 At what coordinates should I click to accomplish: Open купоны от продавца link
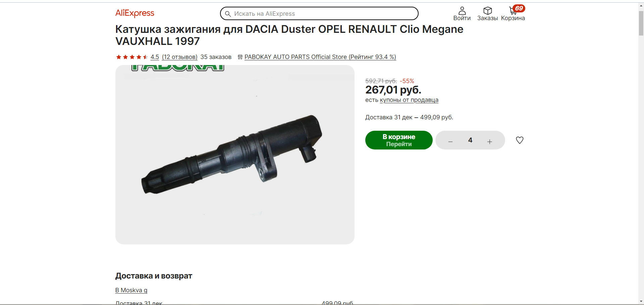pos(409,100)
